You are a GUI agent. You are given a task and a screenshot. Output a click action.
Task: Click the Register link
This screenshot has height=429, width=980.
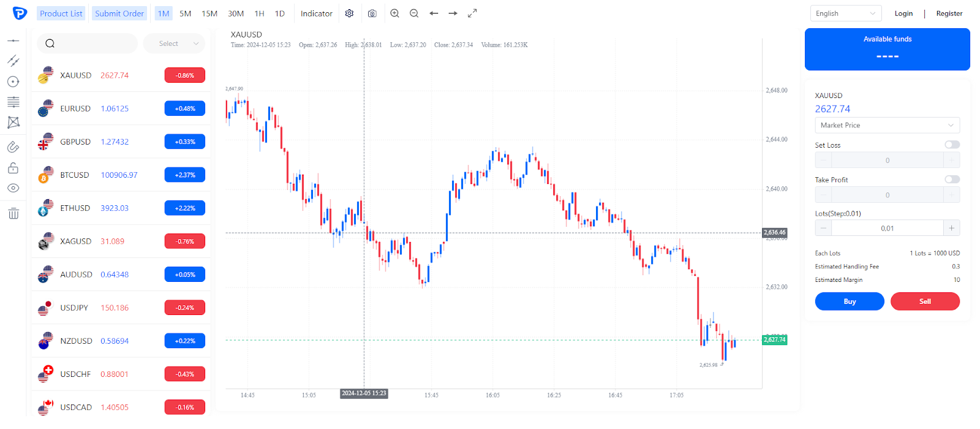tap(949, 13)
